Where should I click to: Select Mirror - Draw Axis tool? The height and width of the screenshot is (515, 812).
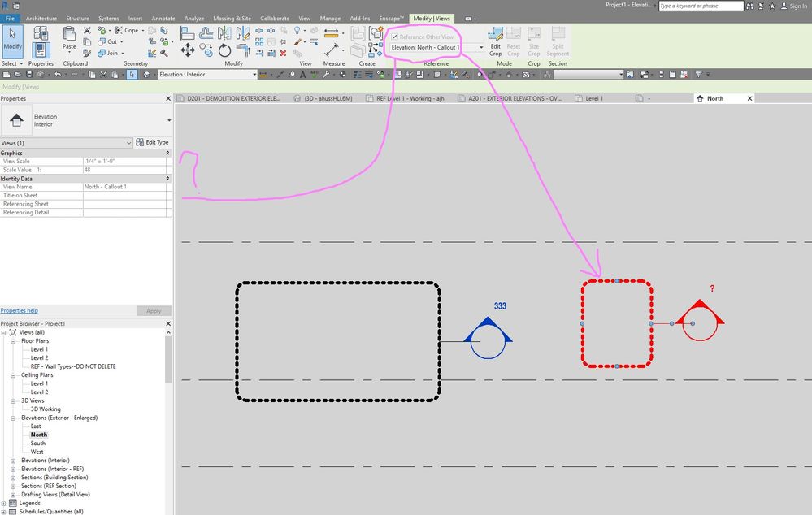click(x=243, y=33)
